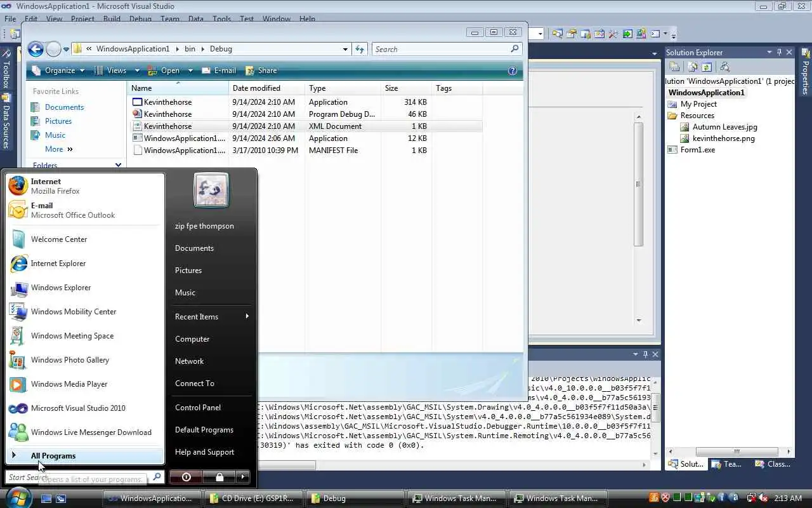Start Microsoft Visual Studio 2010 shortcut

(x=85, y=408)
